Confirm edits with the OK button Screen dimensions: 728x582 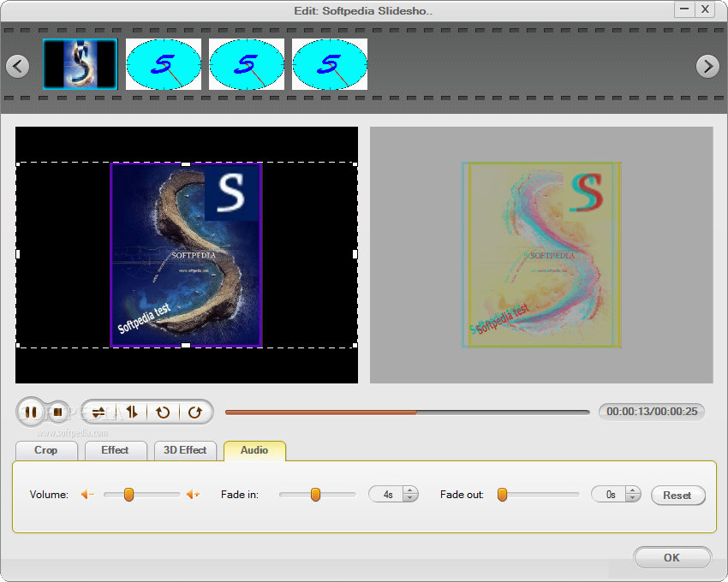(x=671, y=557)
